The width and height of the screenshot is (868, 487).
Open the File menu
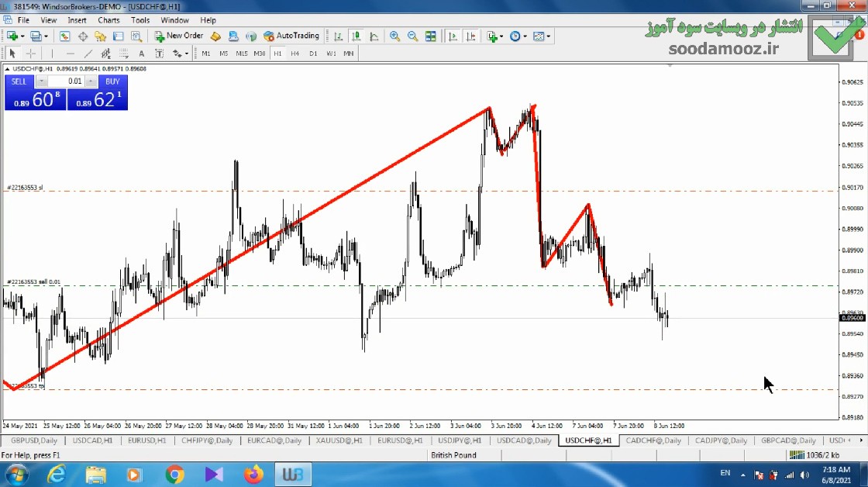pos(24,20)
